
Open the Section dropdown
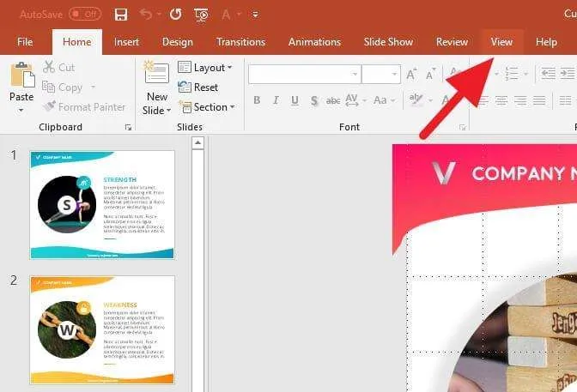coord(206,107)
